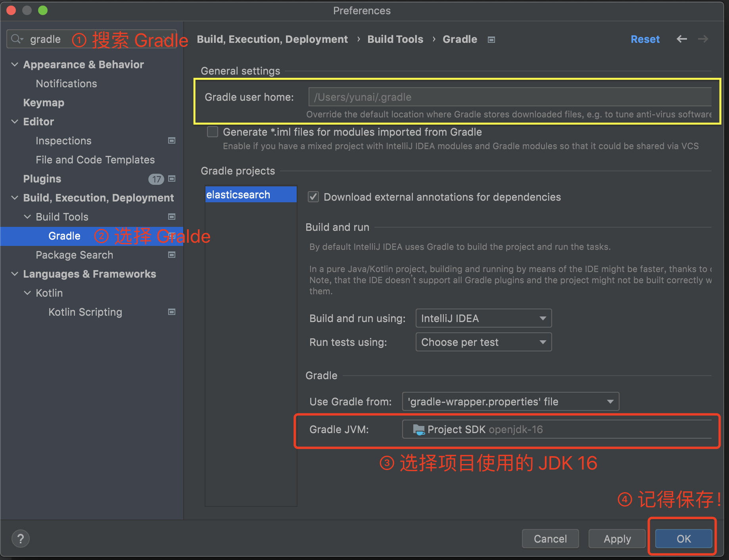Click the small page icon beside Kotlin Scripting
The height and width of the screenshot is (560, 729).
point(172,312)
